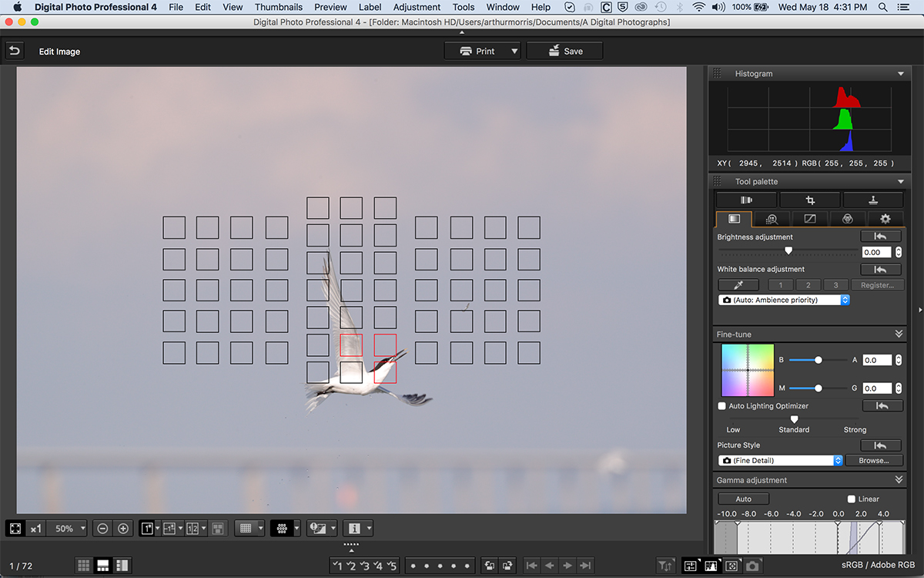Go to the previous image

pyautogui.click(x=550, y=566)
